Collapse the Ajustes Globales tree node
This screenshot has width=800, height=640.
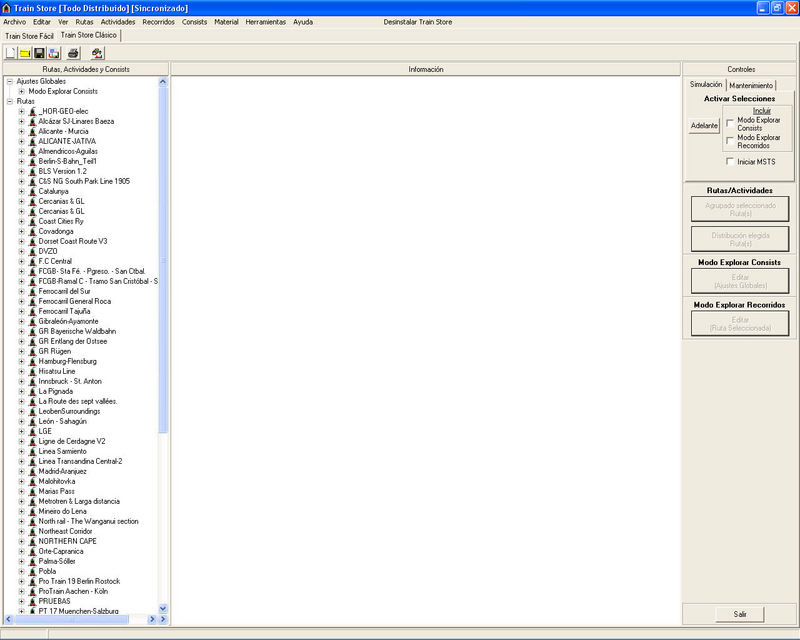coord(9,81)
